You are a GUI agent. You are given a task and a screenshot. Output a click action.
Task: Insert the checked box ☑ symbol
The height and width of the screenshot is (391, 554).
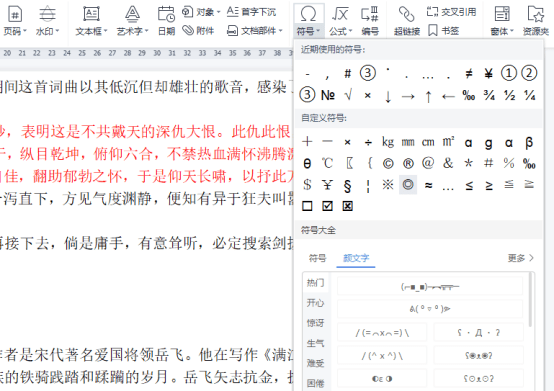point(327,206)
